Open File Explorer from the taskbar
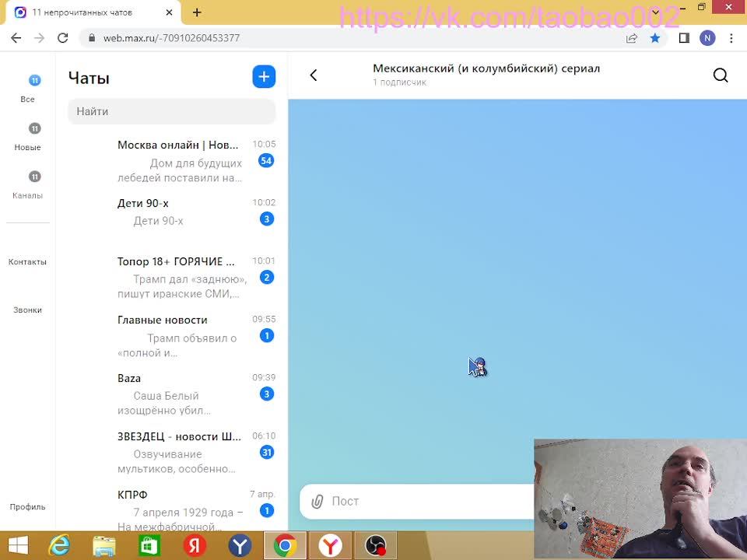The height and width of the screenshot is (560, 747). pos(103,546)
